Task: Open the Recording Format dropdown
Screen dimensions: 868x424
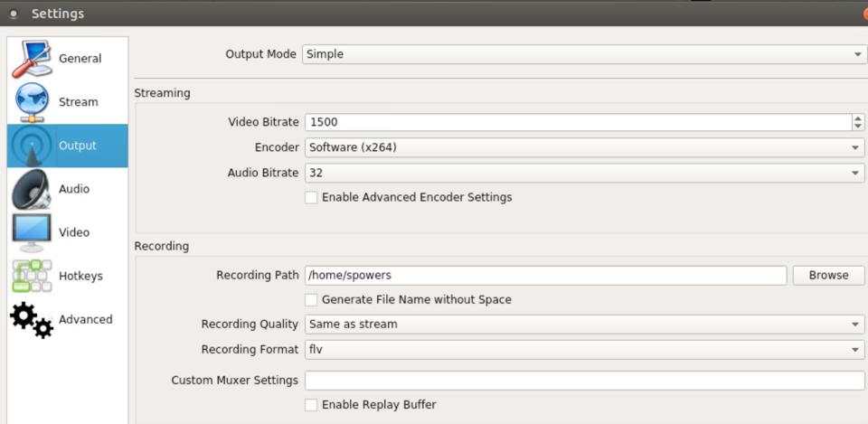Action: (583, 349)
